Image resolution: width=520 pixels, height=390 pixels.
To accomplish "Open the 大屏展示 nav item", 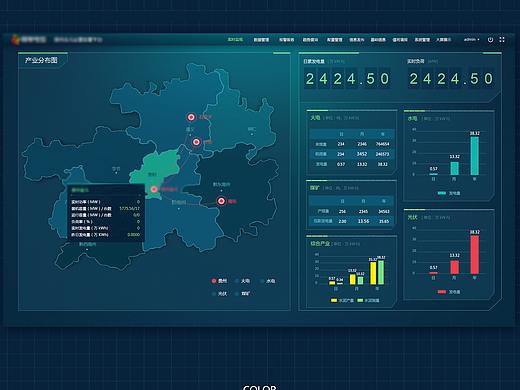I will [444, 40].
